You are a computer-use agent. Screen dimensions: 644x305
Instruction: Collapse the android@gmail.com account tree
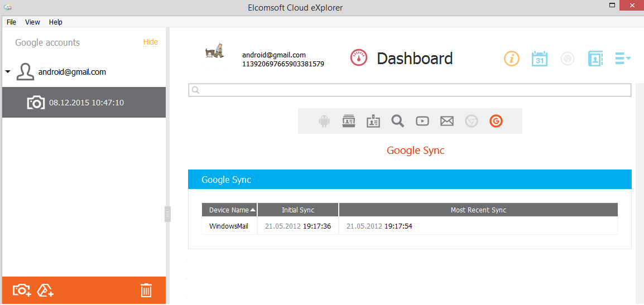pyautogui.click(x=8, y=72)
